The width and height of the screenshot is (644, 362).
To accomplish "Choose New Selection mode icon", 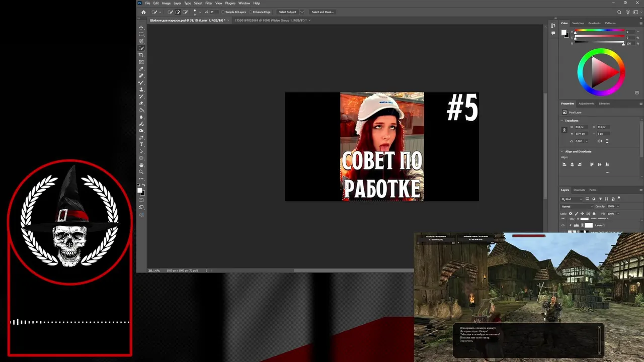I will coord(170,12).
